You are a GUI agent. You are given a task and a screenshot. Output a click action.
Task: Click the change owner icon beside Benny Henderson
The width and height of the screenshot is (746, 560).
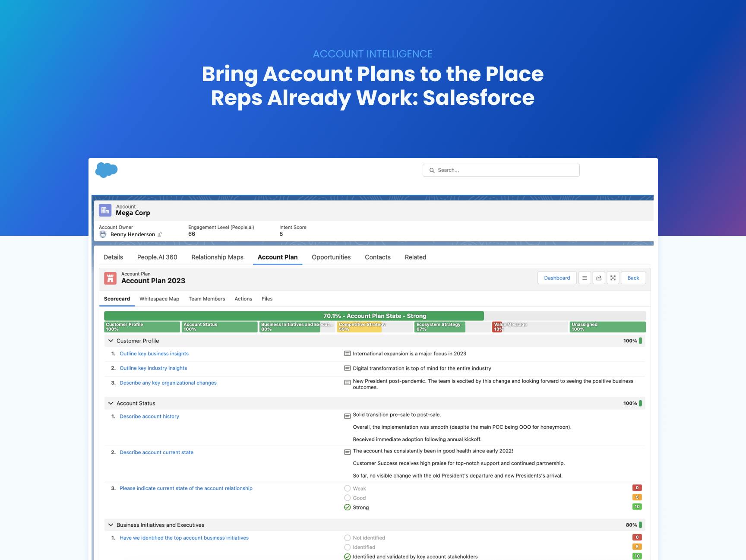(160, 234)
